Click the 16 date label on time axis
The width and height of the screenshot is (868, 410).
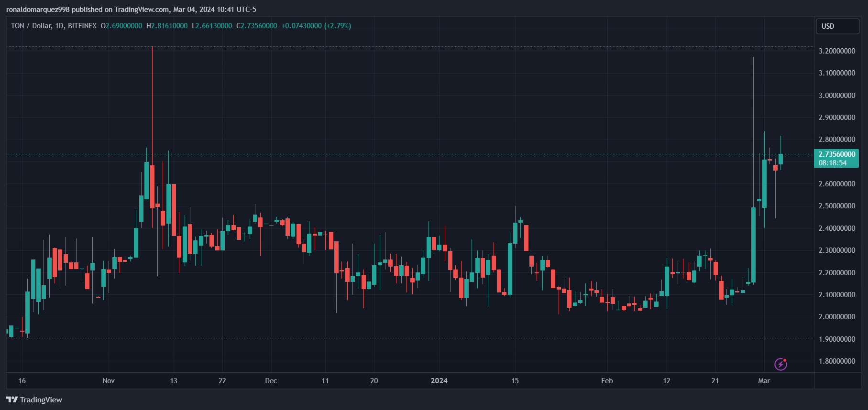22,381
